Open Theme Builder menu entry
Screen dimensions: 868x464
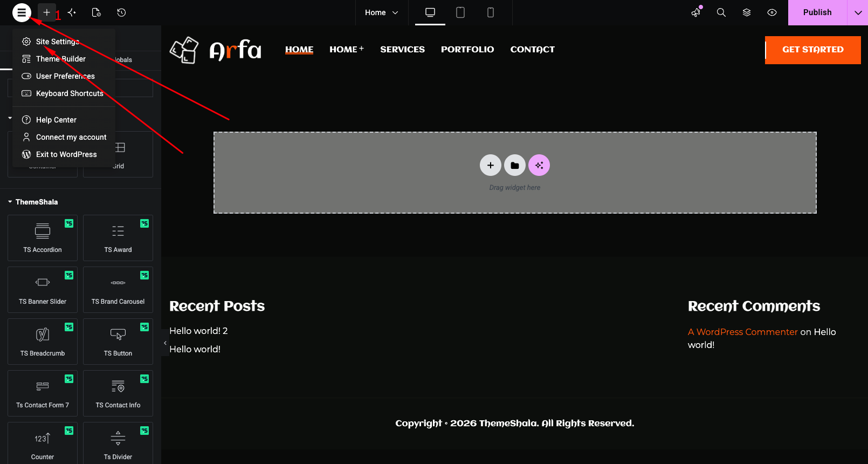tap(64, 59)
